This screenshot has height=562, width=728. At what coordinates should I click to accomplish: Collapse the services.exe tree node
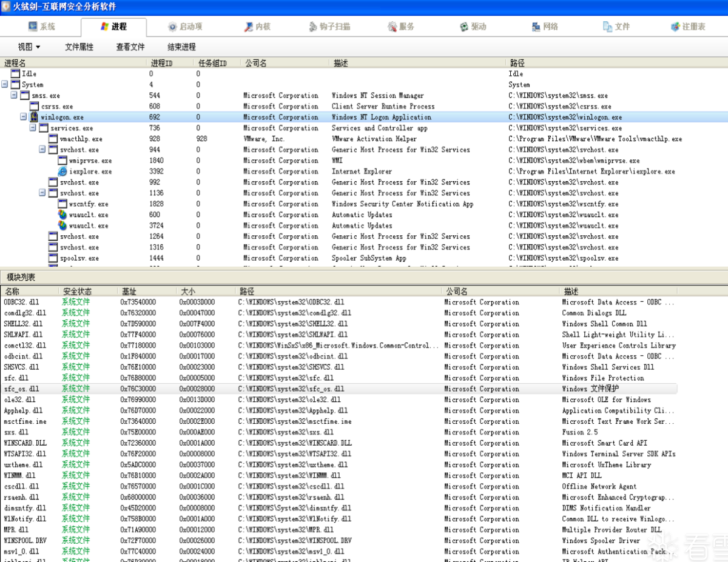pos(33,128)
